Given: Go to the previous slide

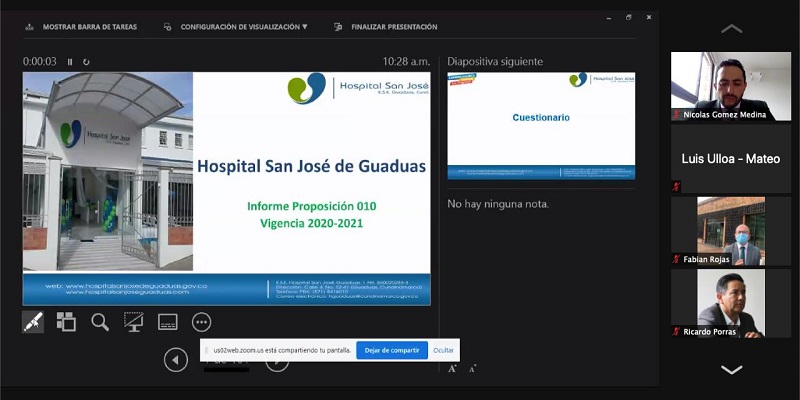Looking at the screenshot, I should (x=176, y=360).
